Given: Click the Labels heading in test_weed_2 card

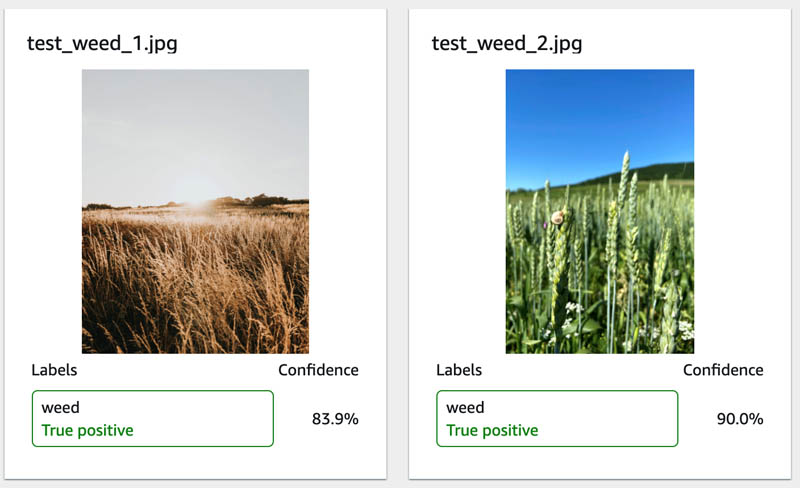Looking at the screenshot, I should click(x=459, y=370).
